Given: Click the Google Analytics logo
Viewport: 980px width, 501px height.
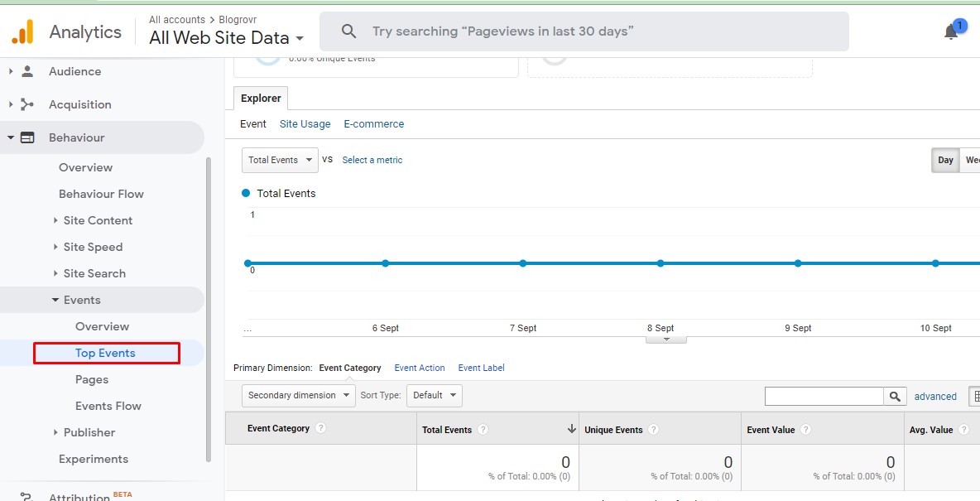Looking at the screenshot, I should tap(22, 32).
